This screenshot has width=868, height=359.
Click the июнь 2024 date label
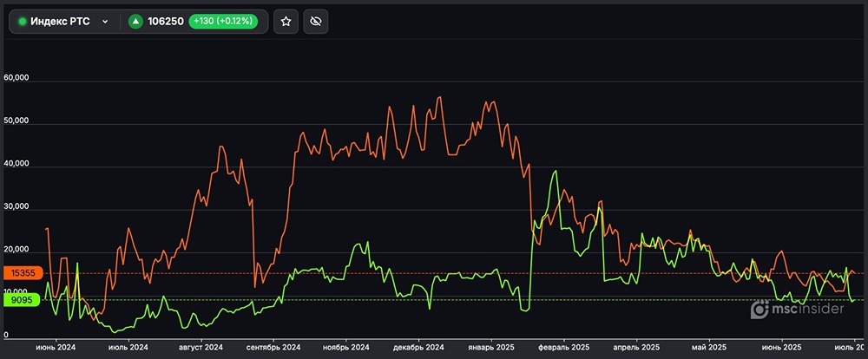55,347
